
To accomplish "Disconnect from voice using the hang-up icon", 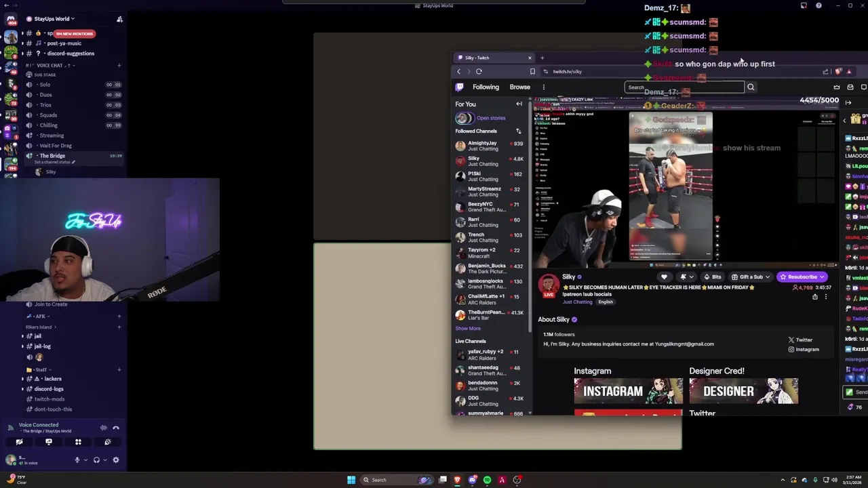I will (116, 428).
